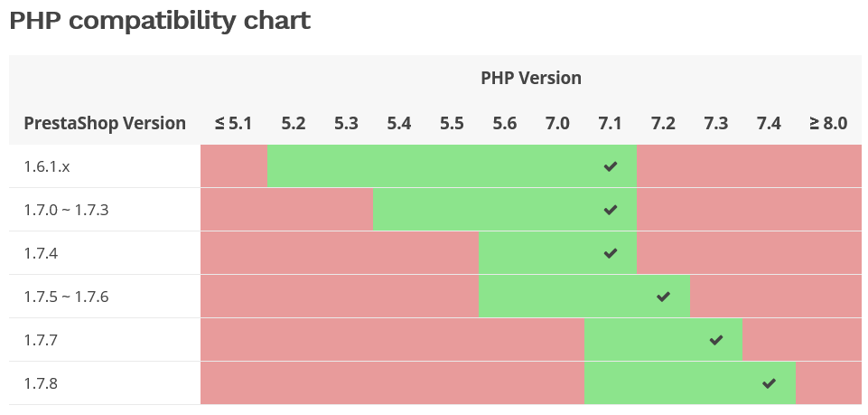868x415 pixels.
Task: Click the checkmark in the 1.7.4 row
Action: click(x=611, y=253)
